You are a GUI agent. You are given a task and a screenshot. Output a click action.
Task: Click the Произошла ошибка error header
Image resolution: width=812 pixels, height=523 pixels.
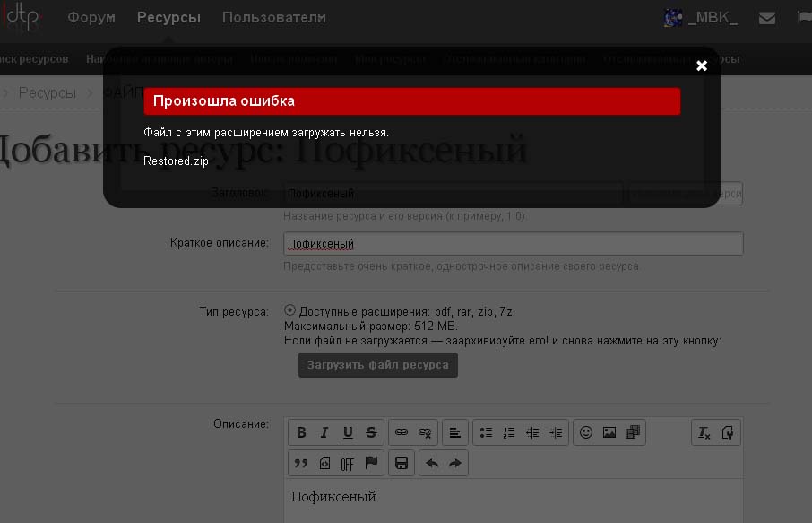click(412, 101)
